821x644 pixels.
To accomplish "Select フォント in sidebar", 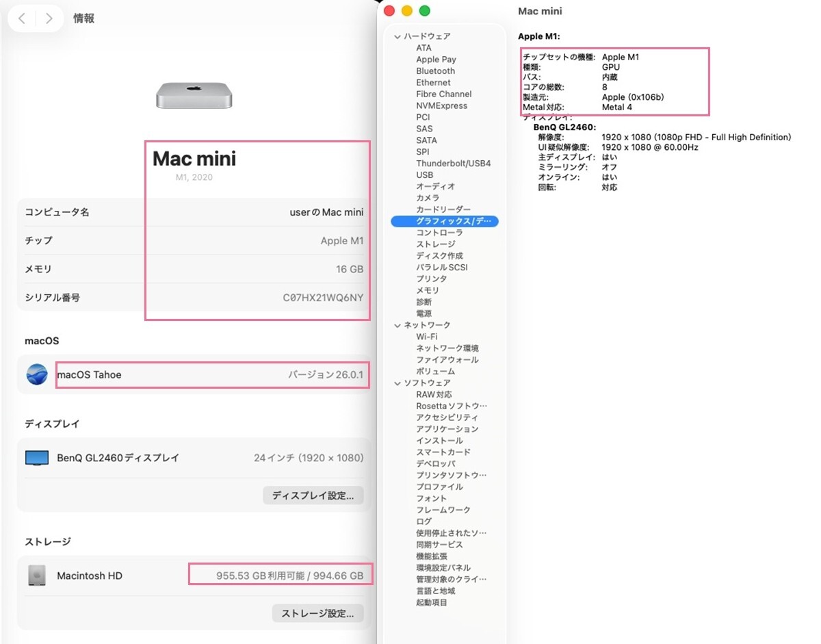I will tap(431, 499).
